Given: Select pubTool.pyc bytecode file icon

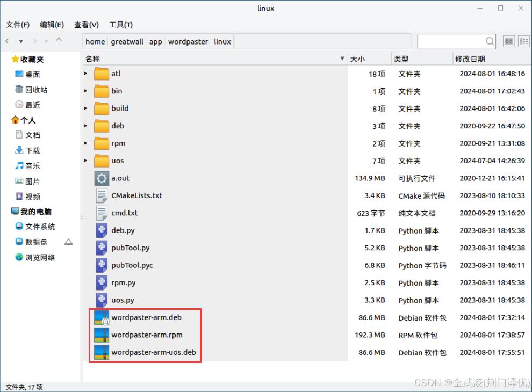Looking at the screenshot, I should (102, 265).
